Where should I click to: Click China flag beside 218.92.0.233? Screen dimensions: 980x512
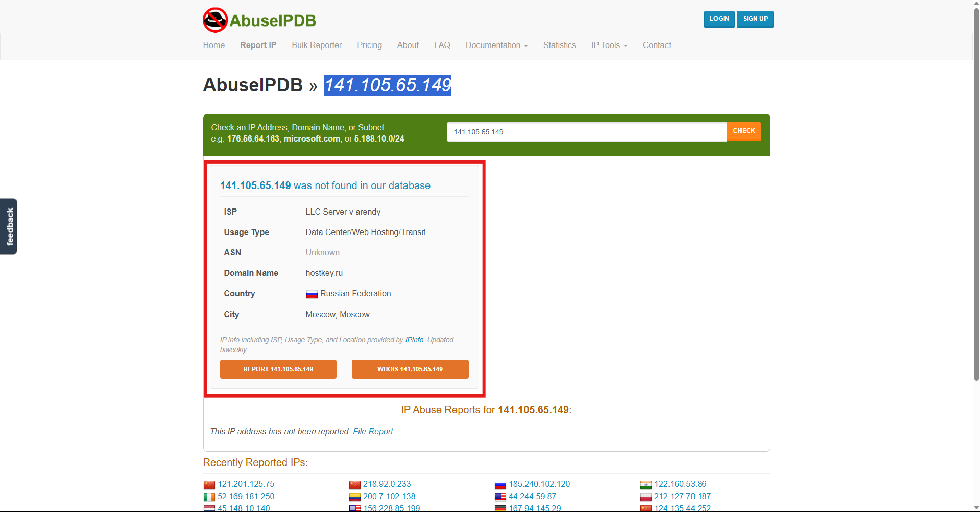(355, 484)
